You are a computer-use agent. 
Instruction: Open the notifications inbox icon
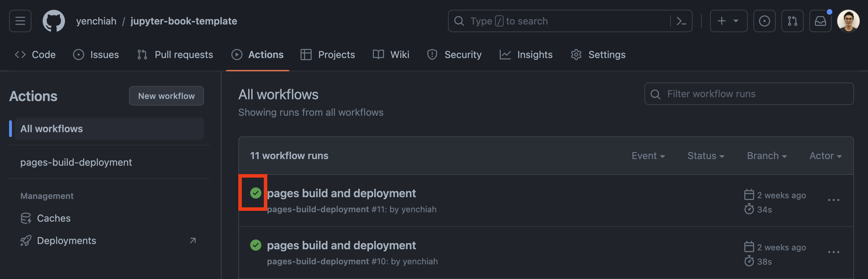(x=820, y=21)
